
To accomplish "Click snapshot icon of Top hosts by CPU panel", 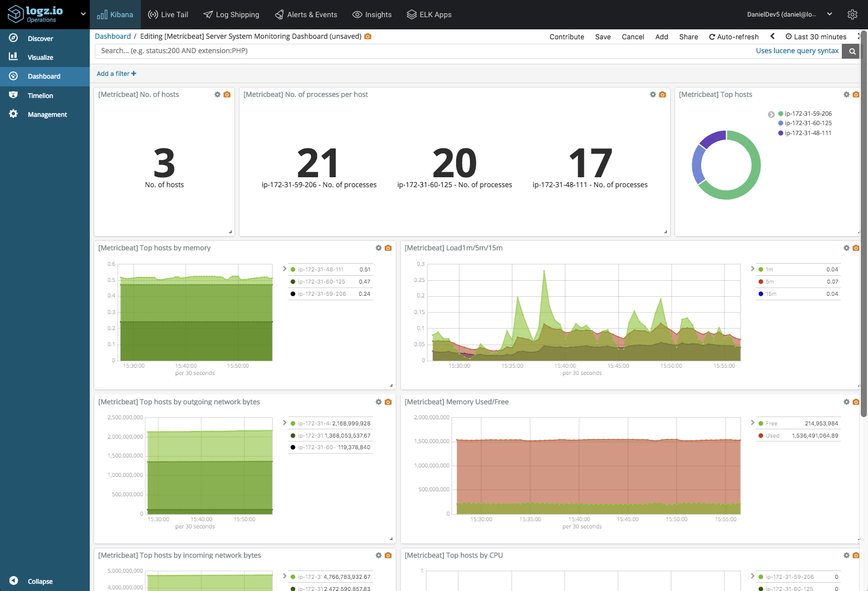I will coord(856,556).
